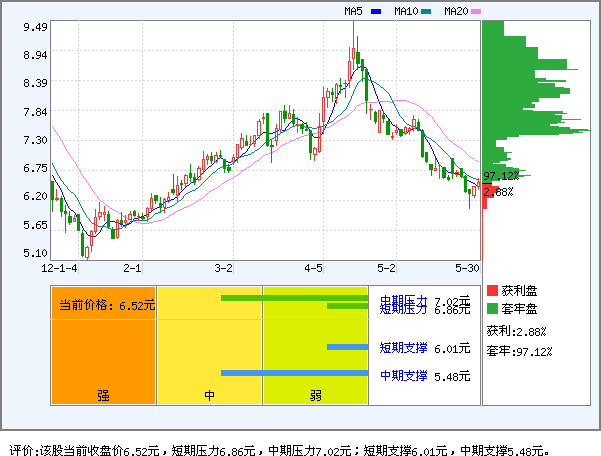Click the long blue 中期支撑 support bar

pos(295,374)
